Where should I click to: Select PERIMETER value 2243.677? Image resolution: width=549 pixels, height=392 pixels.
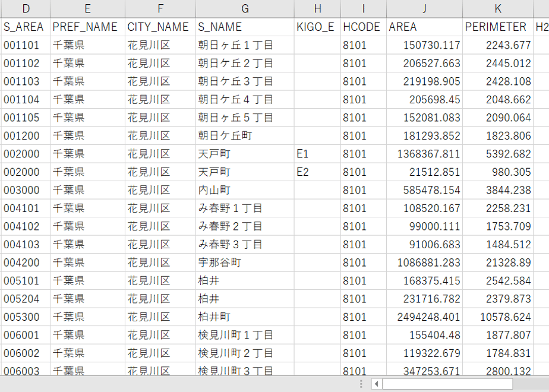pyautogui.click(x=498, y=45)
